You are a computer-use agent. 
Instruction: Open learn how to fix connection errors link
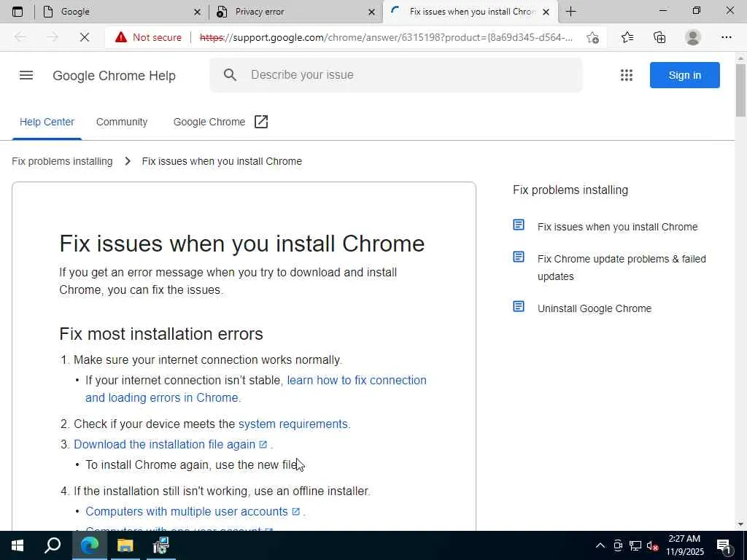[x=256, y=389]
